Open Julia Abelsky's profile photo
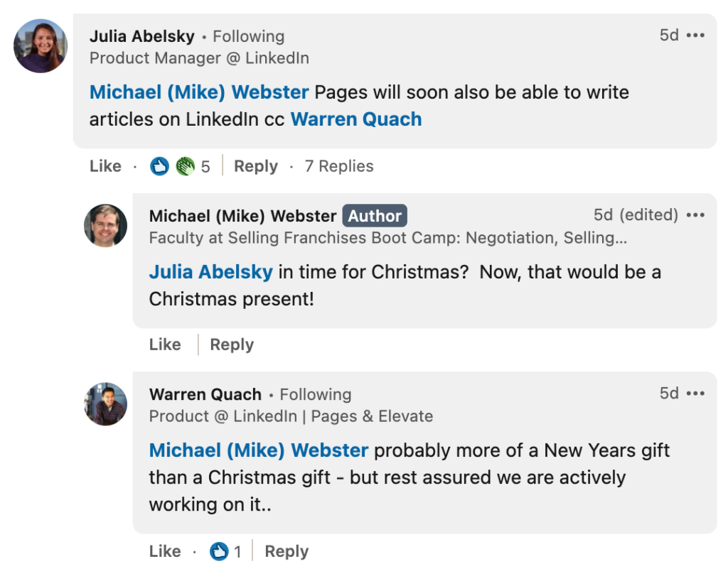Image resolution: width=728 pixels, height=569 pixels. [41, 45]
